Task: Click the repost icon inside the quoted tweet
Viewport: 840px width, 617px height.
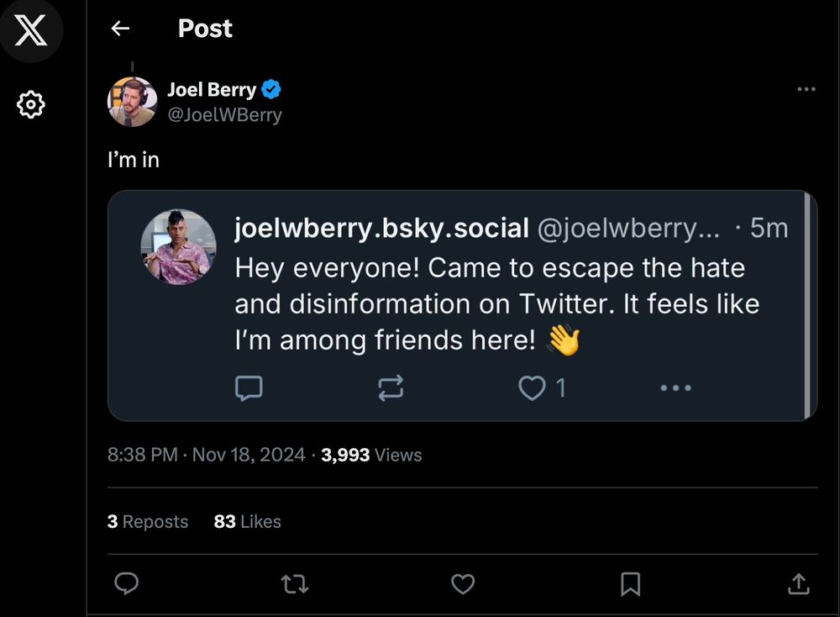Action: [390, 388]
